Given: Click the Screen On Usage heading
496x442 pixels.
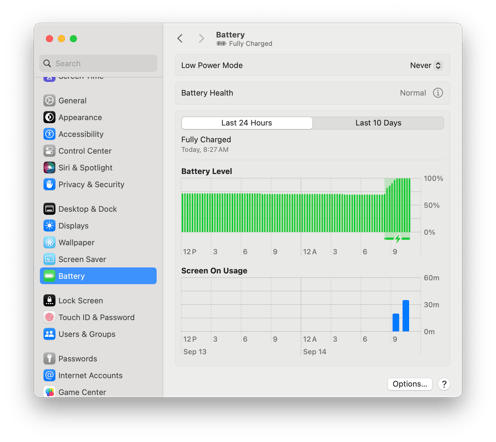Looking at the screenshot, I should pos(214,271).
